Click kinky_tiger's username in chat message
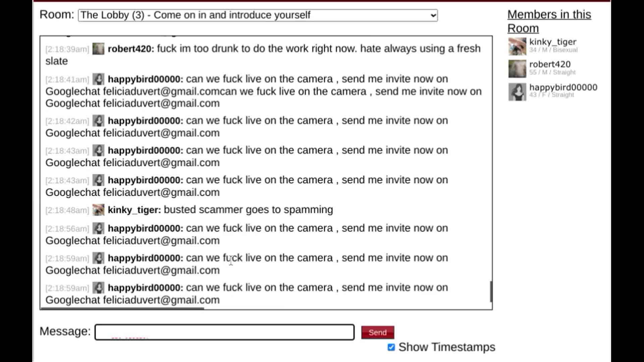 click(134, 210)
